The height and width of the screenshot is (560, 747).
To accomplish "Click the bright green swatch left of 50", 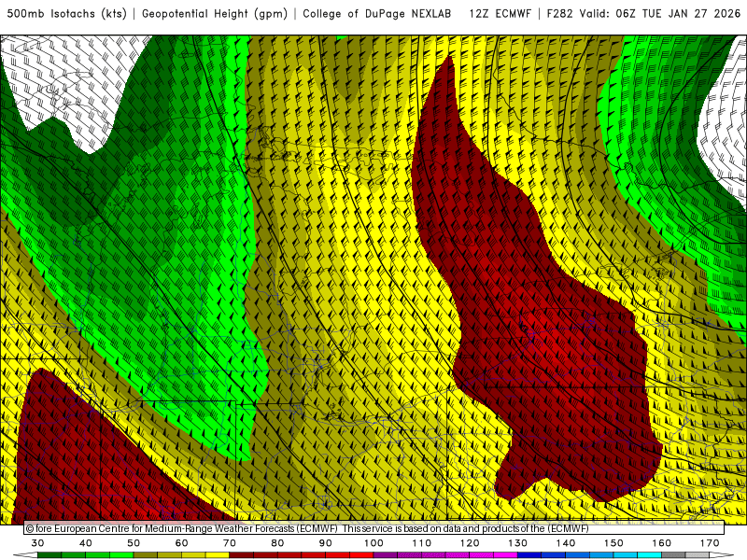I will 121,555.
